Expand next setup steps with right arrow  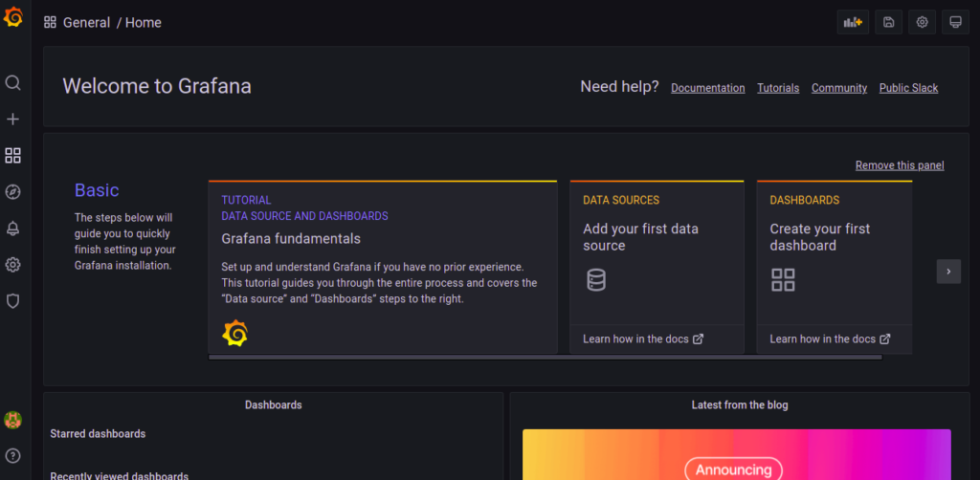pyautogui.click(x=948, y=272)
